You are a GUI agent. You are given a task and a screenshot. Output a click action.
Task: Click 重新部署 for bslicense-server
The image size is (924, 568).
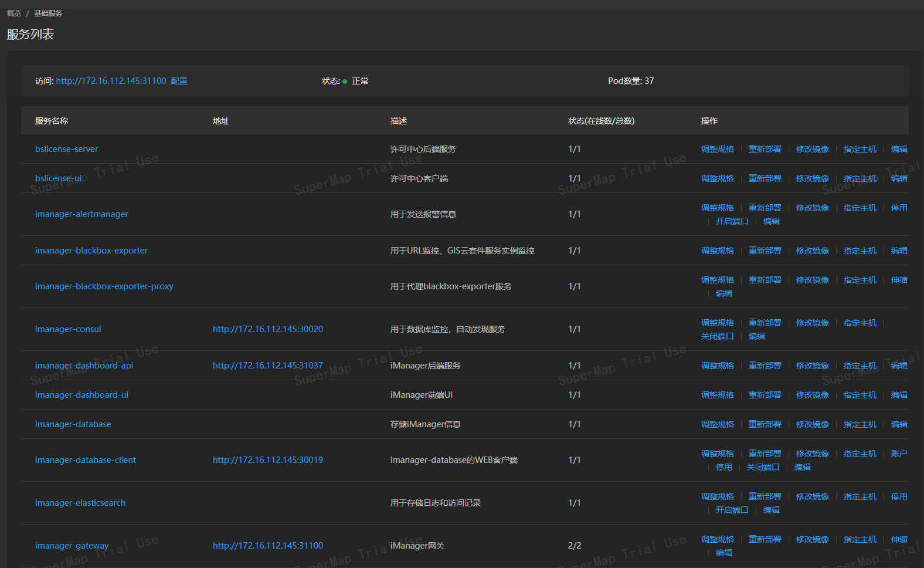pyautogui.click(x=765, y=149)
